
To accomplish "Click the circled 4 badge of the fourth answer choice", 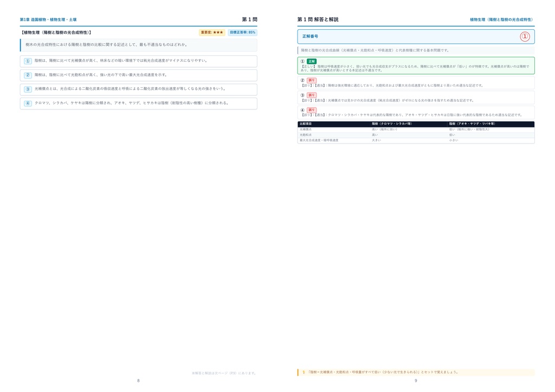I will [x=28, y=103].
